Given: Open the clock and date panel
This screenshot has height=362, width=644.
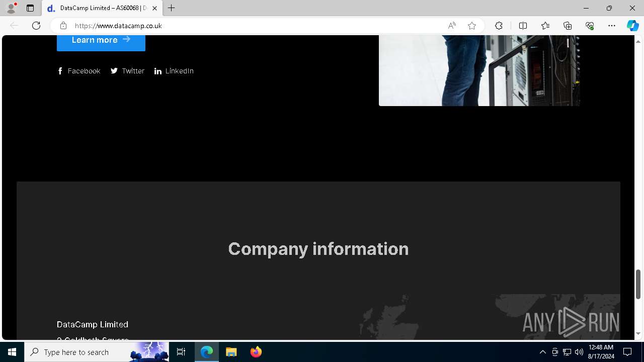Looking at the screenshot, I should pyautogui.click(x=601, y=352).
